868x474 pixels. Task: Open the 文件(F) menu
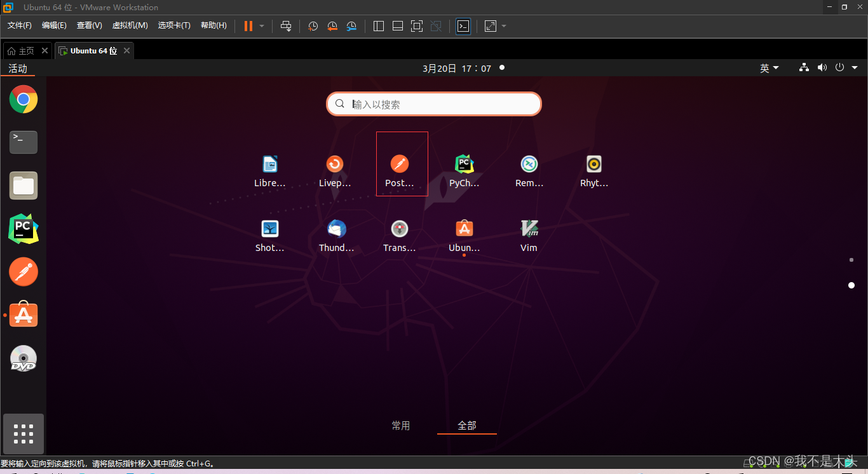pos(19,25)
